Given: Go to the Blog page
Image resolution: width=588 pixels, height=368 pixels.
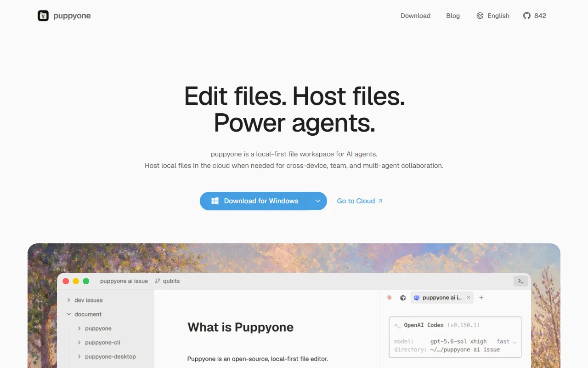Looking at the screenshot, I should click(x=453, y=16).
